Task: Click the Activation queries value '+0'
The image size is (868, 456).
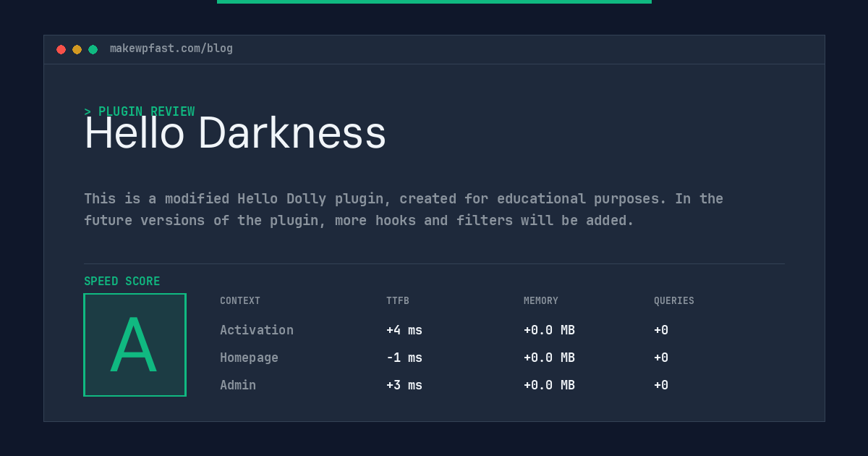Action: [x=661, y=330]
